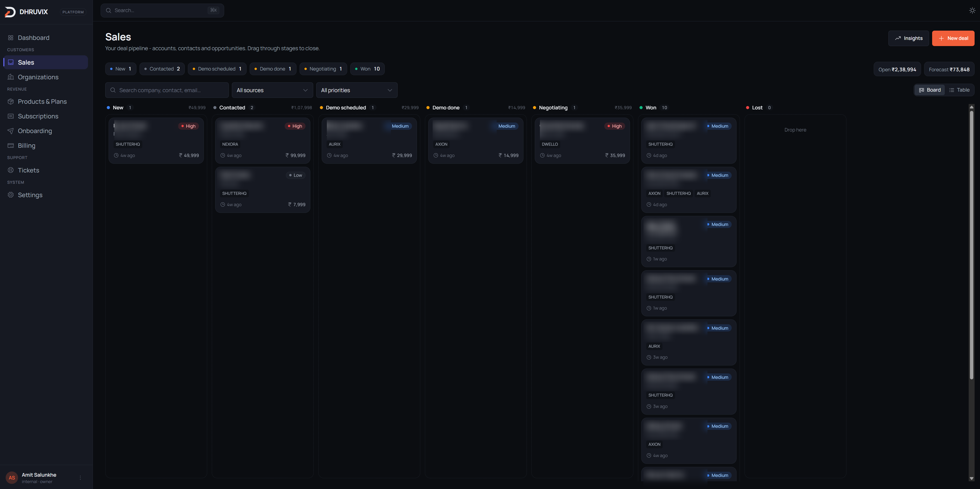Open the Dwello negotiating deal card
980x489 pixels.
[582, 141]
